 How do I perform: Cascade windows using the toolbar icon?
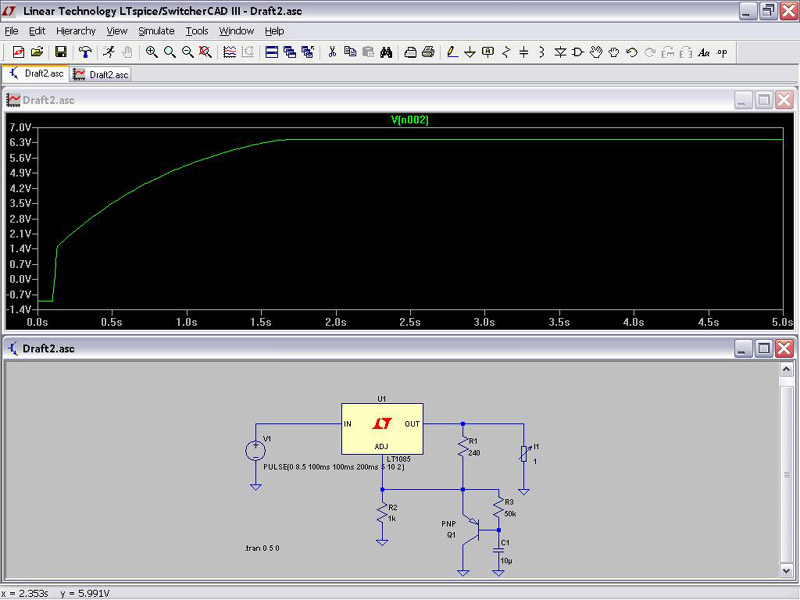290,52
